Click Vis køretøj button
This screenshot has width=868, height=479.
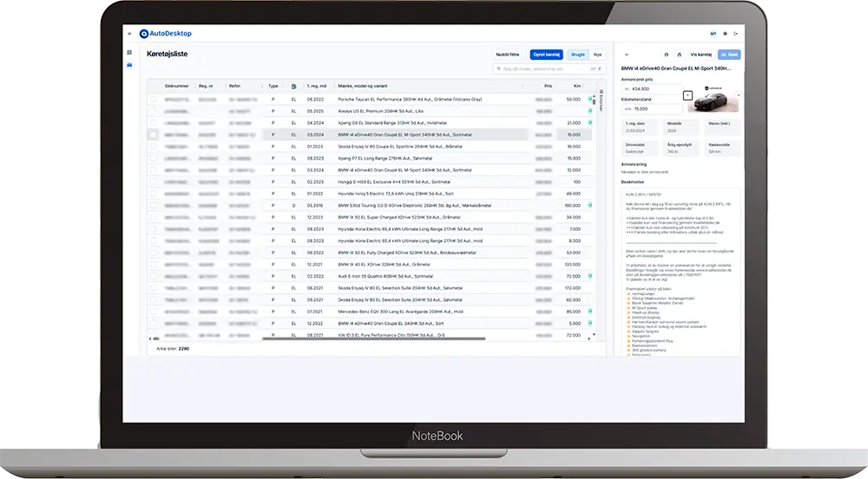tap(700, 55)
